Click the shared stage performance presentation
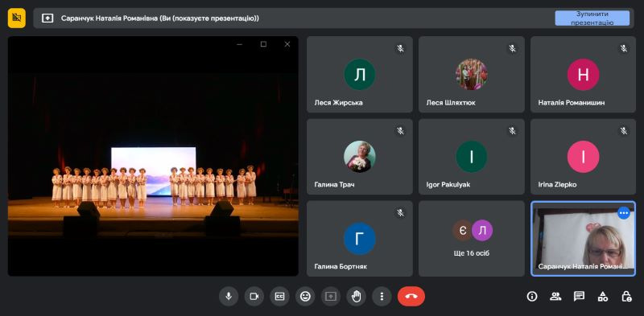The height and width of the screenshot is (316, 644). tap(153, 156)
